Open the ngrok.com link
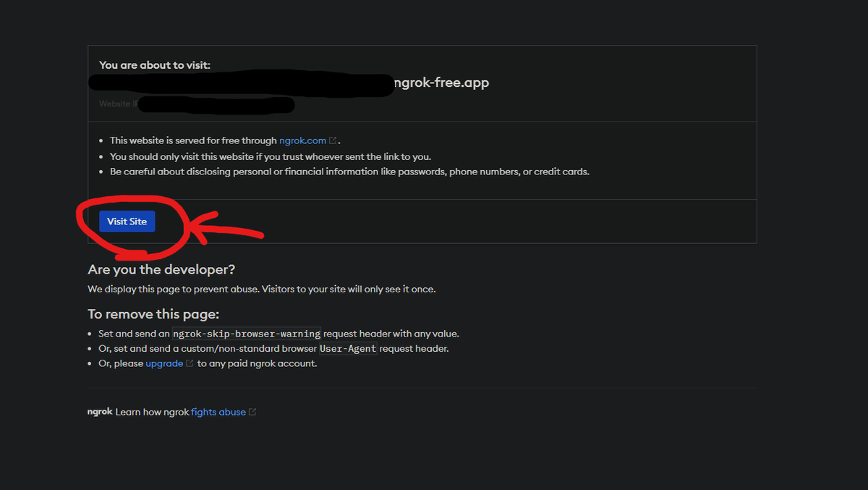The height and width of the screenshot is (490, 868). 302,140
